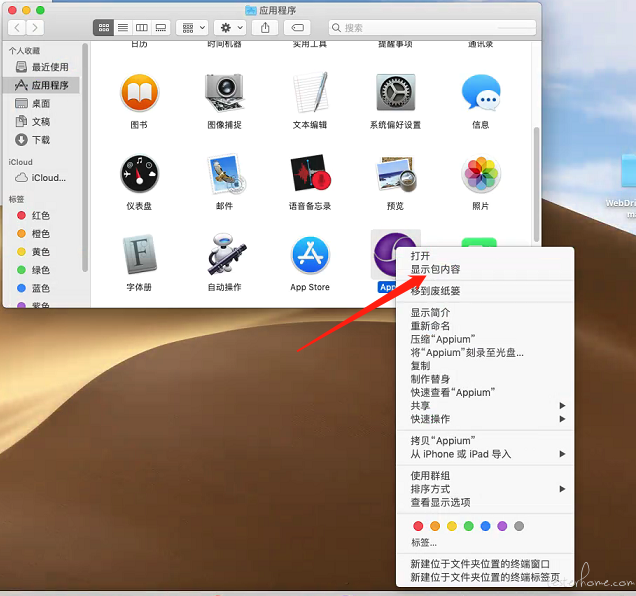Select 最近使用 in the Finder sidebar
Viewport: 636px width, 596px height.
[42, 67]
